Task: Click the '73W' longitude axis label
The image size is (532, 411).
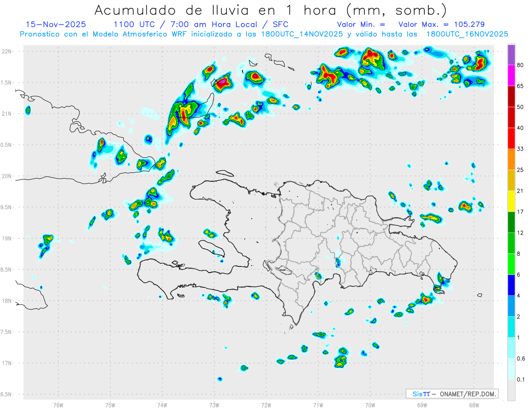Action: [214, 405]
